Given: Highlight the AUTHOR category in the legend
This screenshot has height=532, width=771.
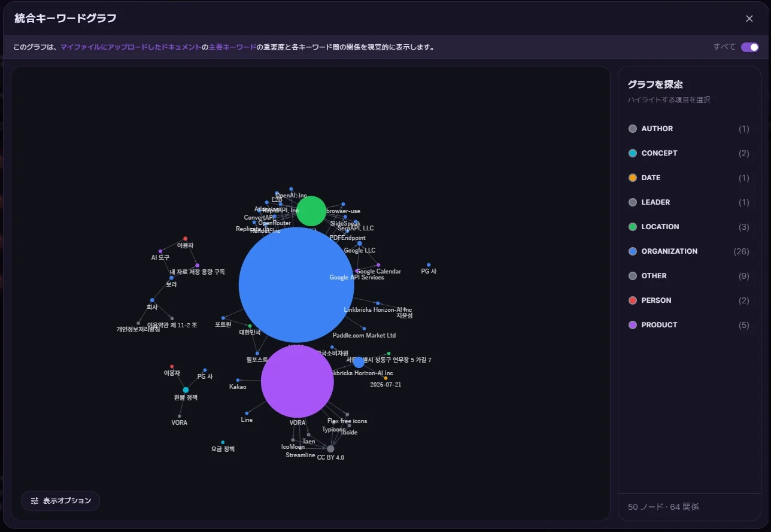Looking at the screenshot, I should point(688,129).
